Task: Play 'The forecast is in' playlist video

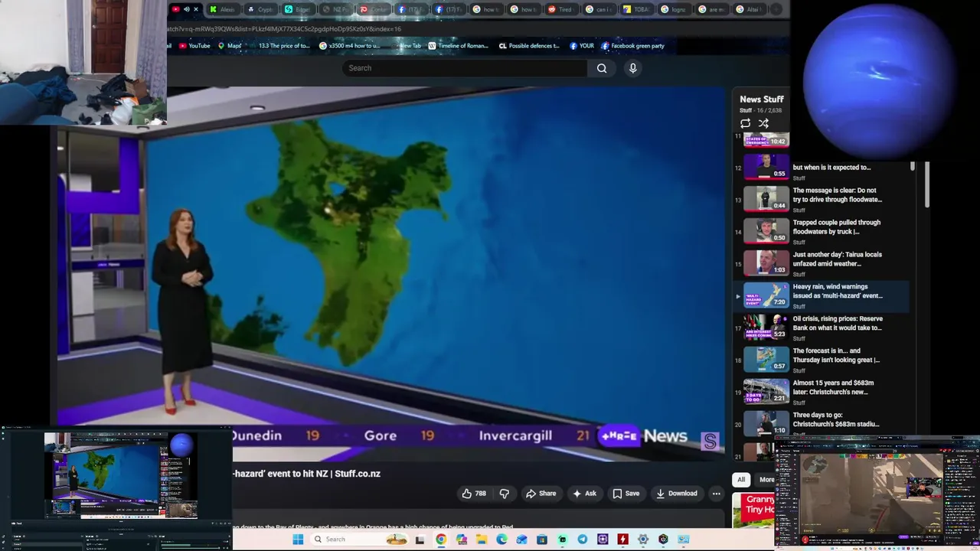Action: click(x=823, y=360)
